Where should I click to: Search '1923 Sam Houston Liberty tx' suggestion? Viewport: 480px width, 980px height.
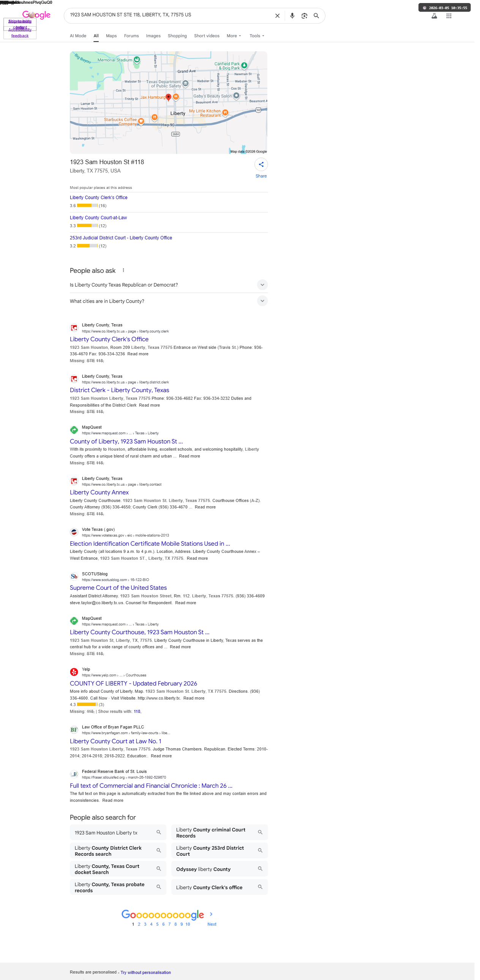(118, 833)
